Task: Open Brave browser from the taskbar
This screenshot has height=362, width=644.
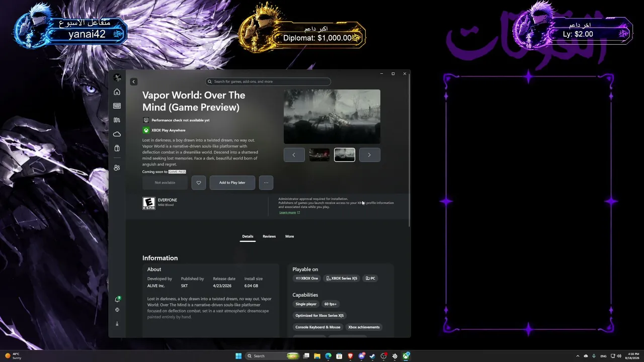Action: click(x=350, y=356)
